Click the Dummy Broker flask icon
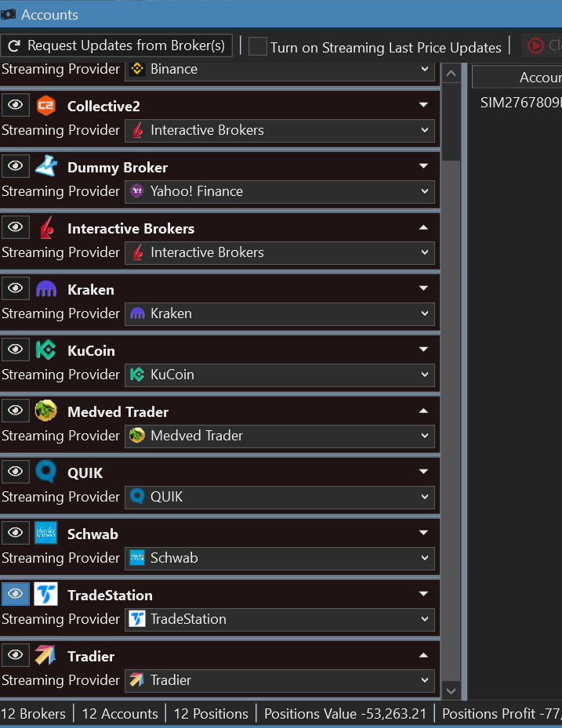Screen dimensions: 562x728 click(x=46, y=166)
